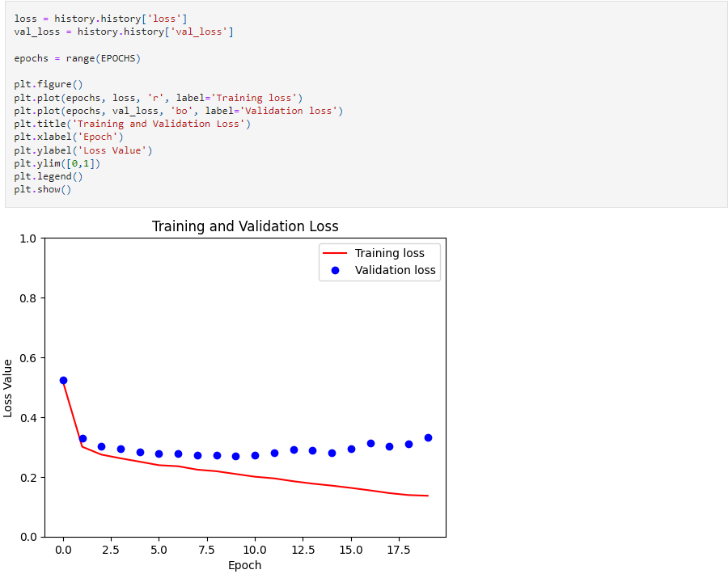Click the end of the red training loss curve
The height and width of the screenshot is (574, 728).
coord(427,496)
